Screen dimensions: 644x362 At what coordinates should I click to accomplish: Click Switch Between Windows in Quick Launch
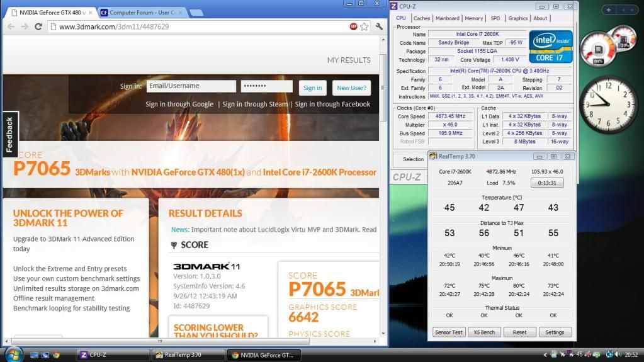tap(45, 355)
